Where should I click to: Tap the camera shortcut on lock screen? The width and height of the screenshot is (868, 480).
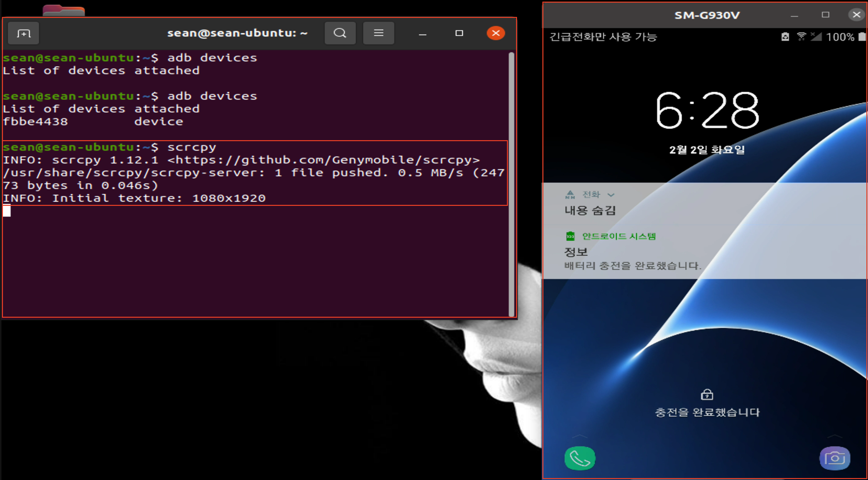point(834,458)
